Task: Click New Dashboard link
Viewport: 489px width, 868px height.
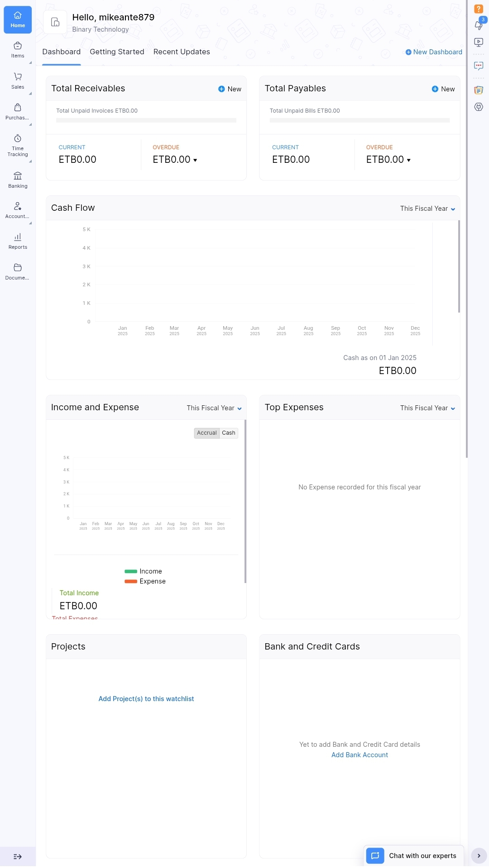Action: pyautogui.click(x=434, y=52)
